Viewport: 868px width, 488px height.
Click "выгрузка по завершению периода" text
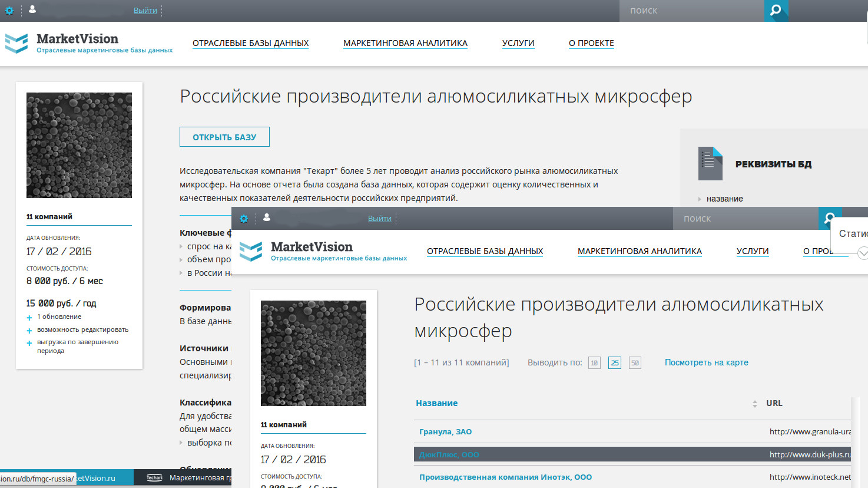78,347
